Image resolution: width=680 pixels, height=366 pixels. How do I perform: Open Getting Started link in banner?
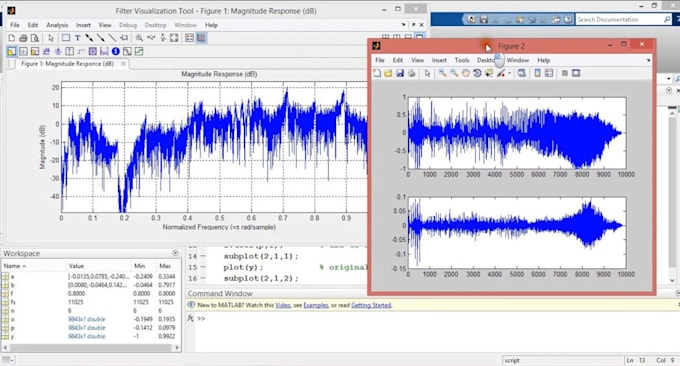click(371, 305)
